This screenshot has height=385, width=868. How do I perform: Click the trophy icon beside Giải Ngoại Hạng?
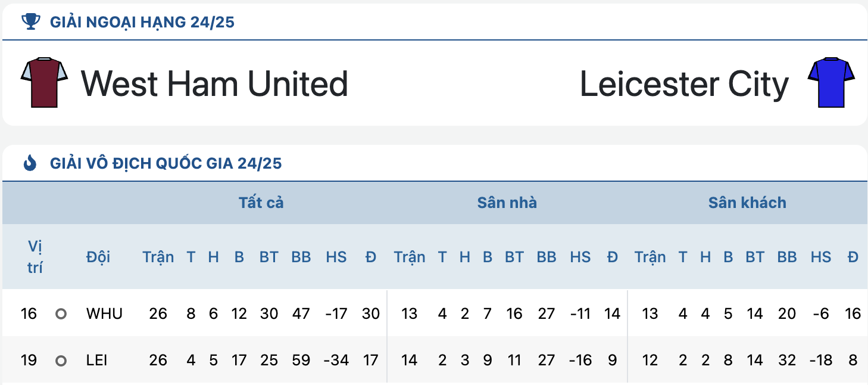tap(31, 22)
